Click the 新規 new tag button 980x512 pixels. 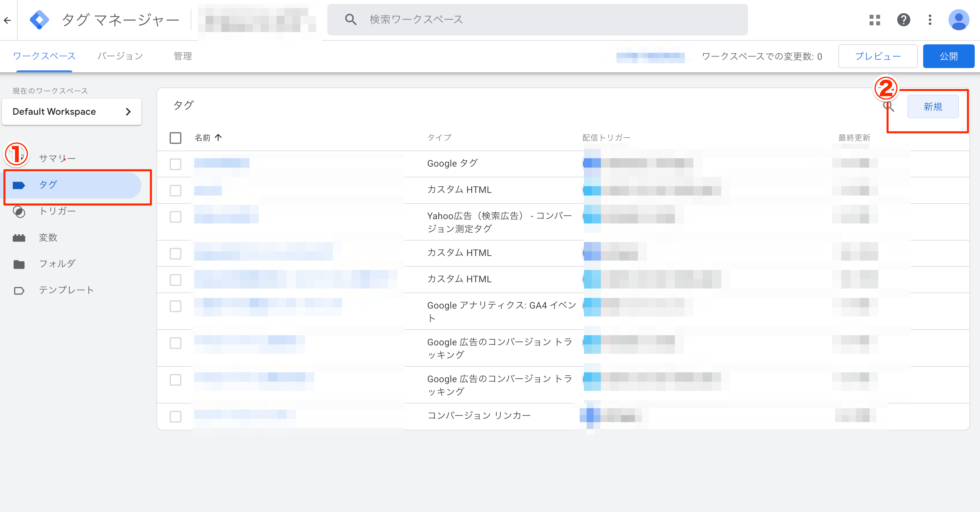933,106
